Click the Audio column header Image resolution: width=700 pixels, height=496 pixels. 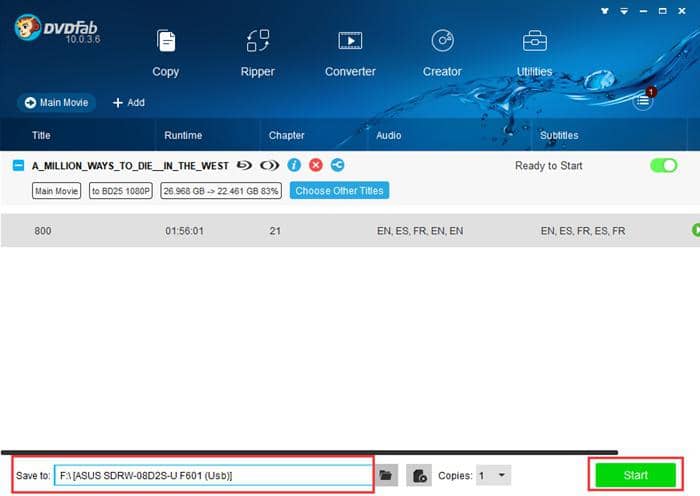(388, 135)
